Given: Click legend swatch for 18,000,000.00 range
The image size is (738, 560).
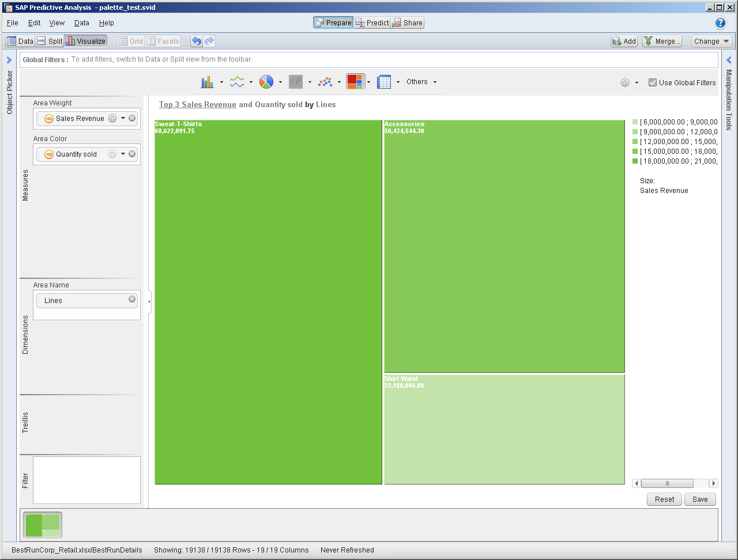Looking at the screenshot, I should (x=635, y=161).
